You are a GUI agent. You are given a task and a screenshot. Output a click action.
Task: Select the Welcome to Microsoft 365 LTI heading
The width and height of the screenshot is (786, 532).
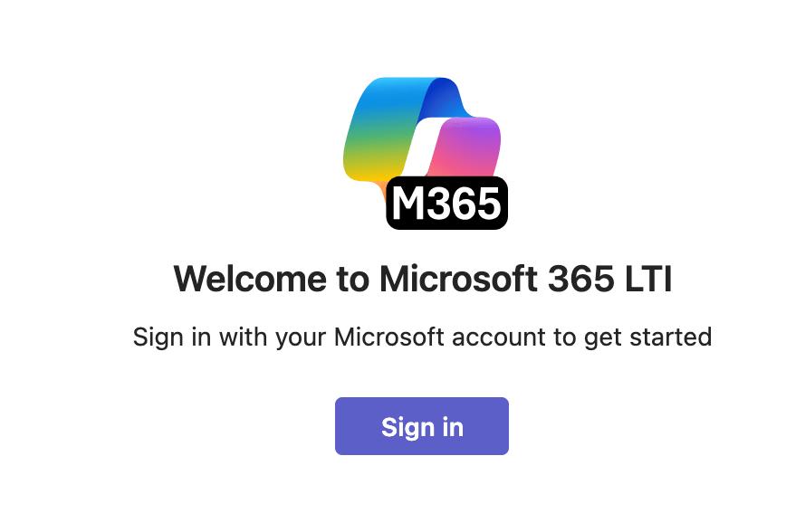(x=423, y=279)
